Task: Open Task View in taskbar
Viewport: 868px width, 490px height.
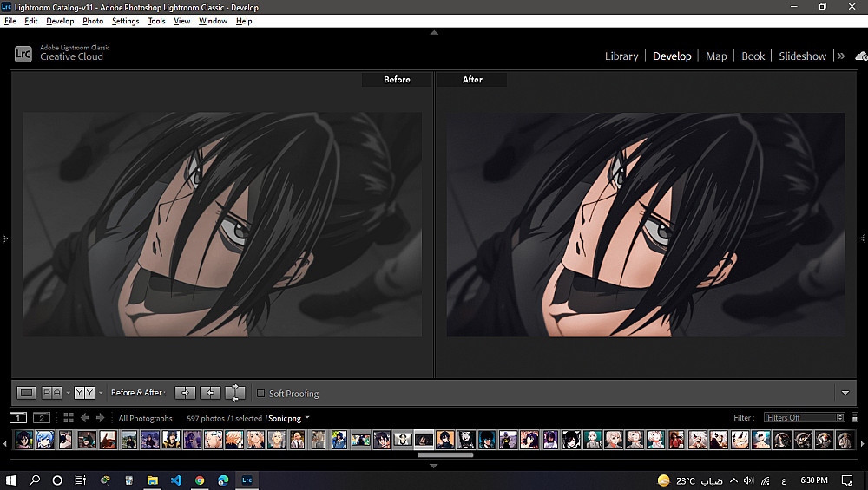Action: point(80,480)
